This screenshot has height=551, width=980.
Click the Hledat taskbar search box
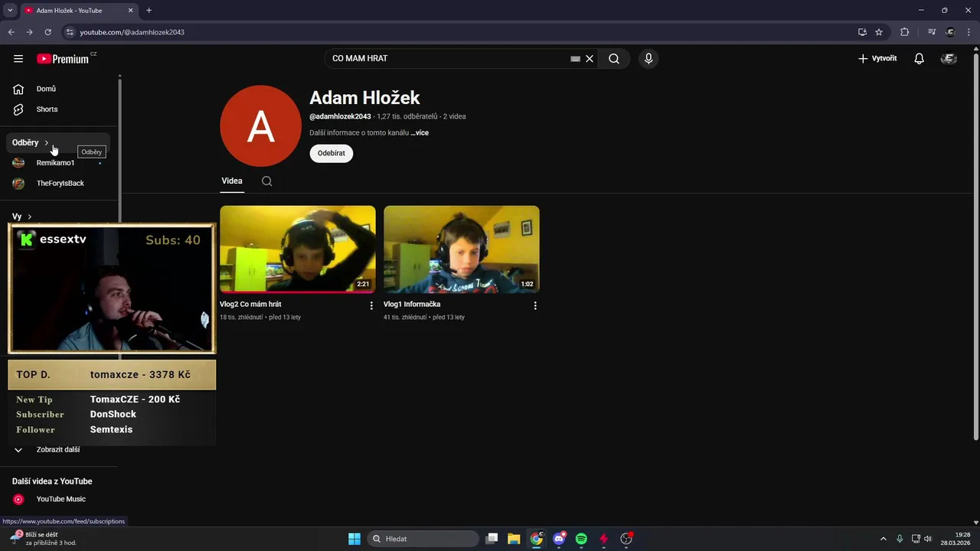[x=423, y=539]
